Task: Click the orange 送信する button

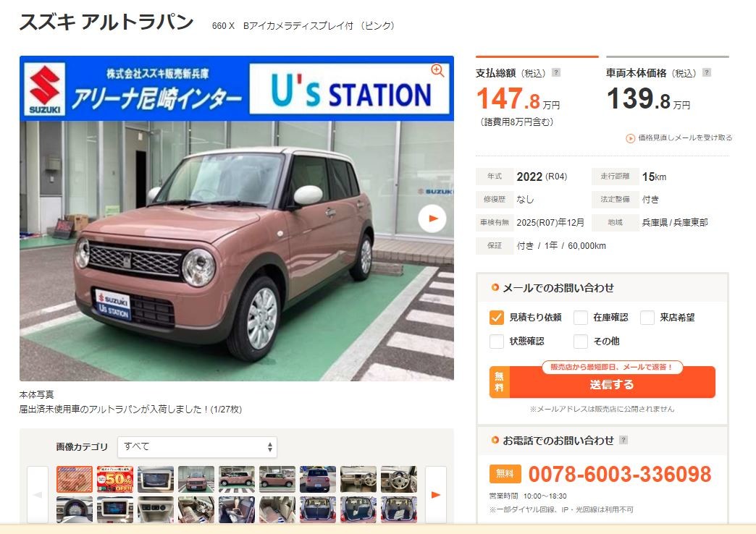Action: click(x=602, y=382)
